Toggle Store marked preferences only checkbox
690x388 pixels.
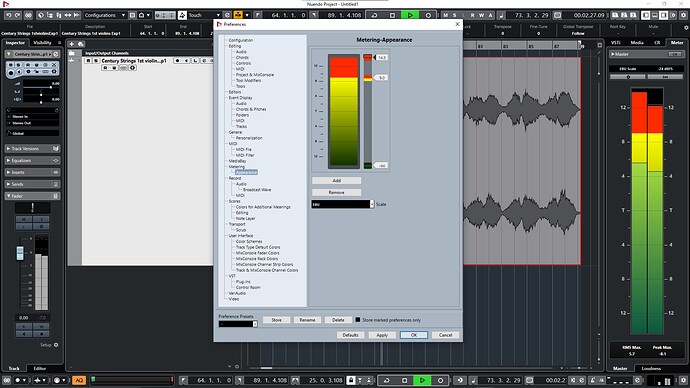pos(358,320)
